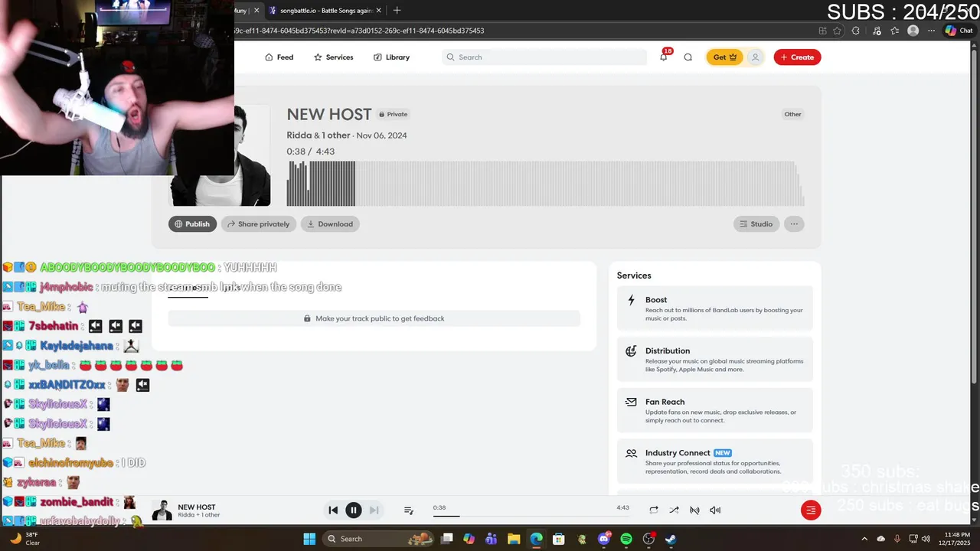The width and height of the screenshot is (980, 551).
Task: Show hidden system tray icons
Action: pyautogui.click(x=864, y=539)
